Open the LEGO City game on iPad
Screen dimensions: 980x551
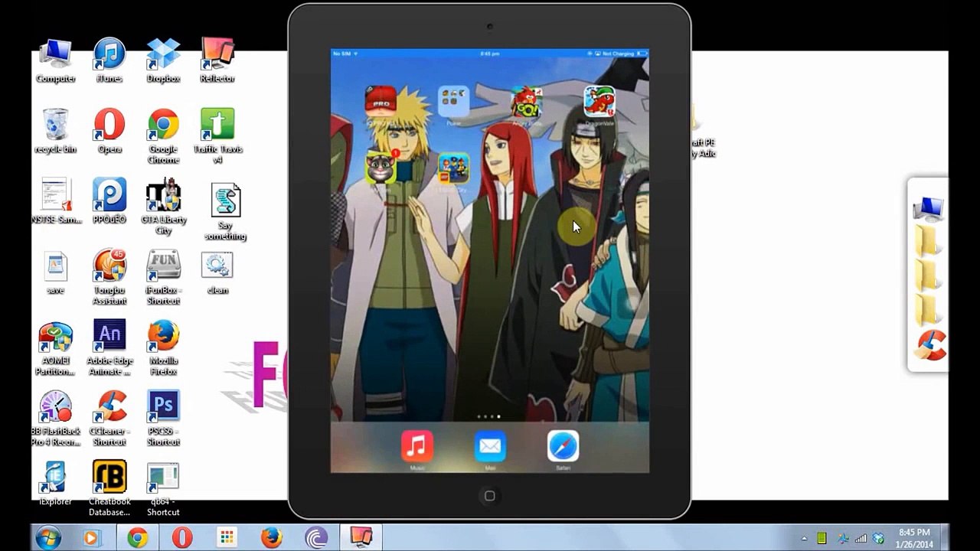(453, 168)
